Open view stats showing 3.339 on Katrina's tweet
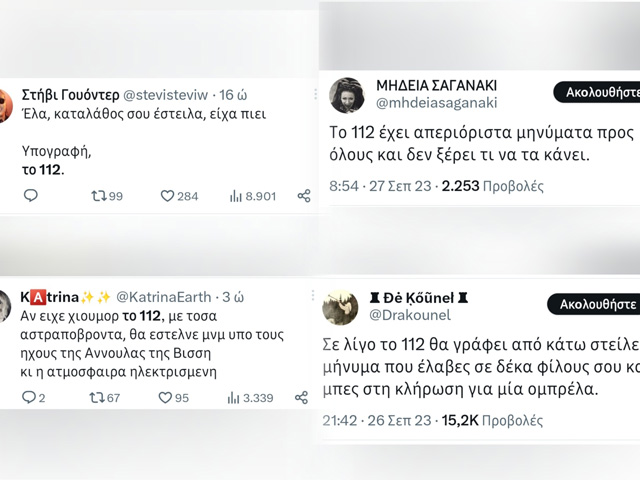This screenshot has height=480, width=640. pos(237,397)
